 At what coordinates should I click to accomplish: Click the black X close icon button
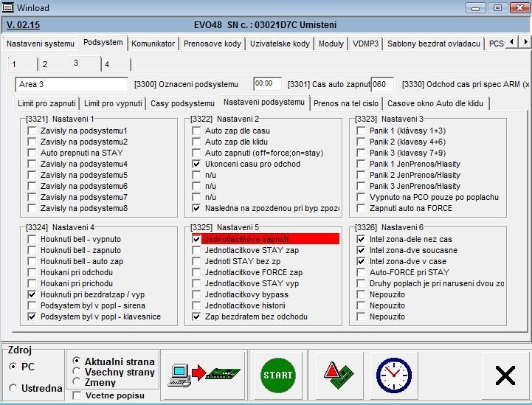[505, 375]
